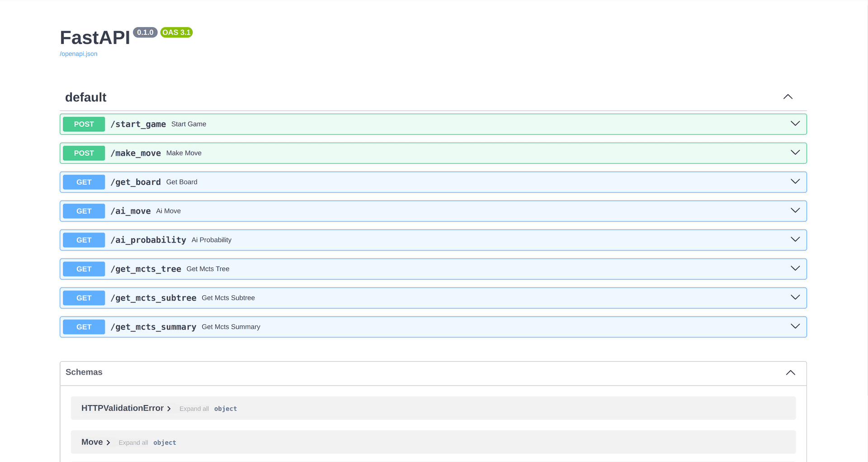Click the GET badge for /get_mcts_tree
The height and width of the screenshot is (462, 868).
pos(84,269)
